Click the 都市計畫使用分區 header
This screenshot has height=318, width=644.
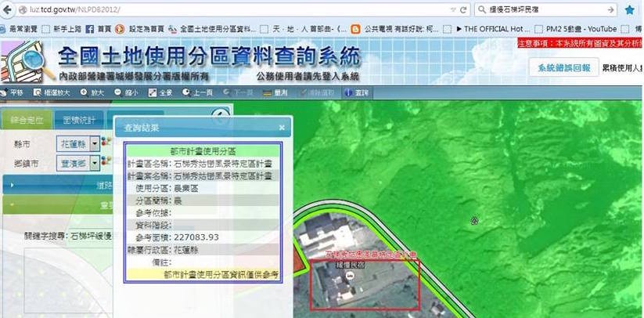(x=203, y=151)
